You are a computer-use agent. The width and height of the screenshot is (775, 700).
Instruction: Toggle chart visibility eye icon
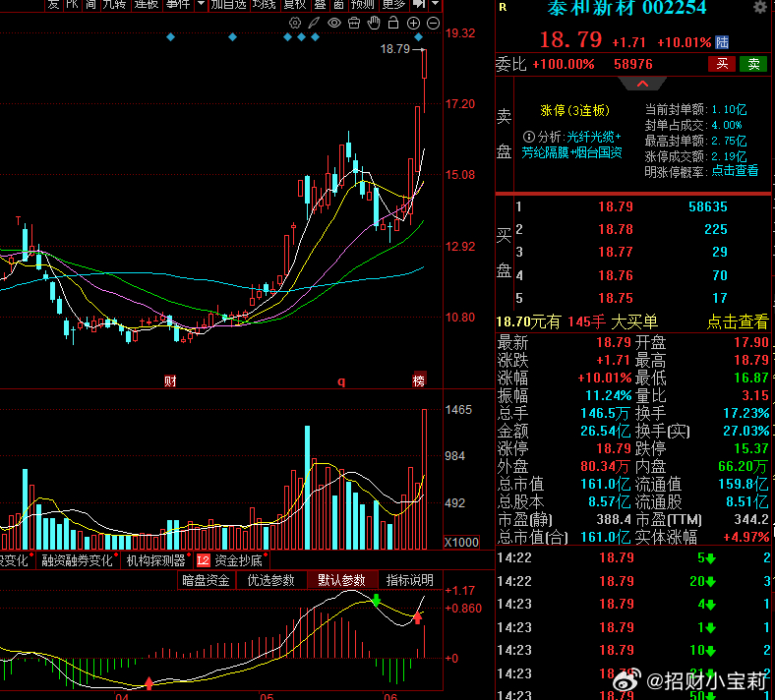click(334, 23)
